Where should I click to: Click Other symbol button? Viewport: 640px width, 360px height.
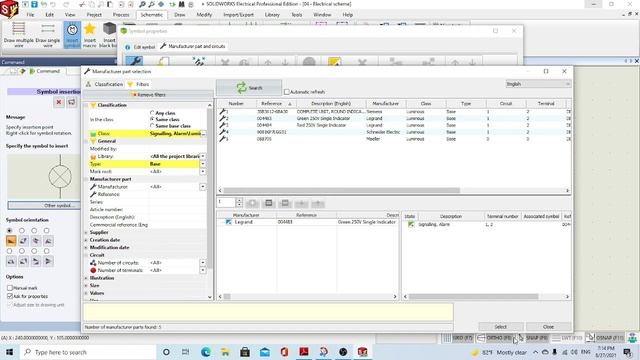44,205
